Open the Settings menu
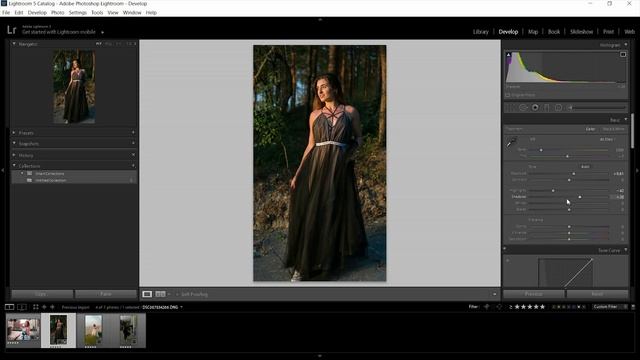Image resolution: width=640 pixels, height=360 pixels. coord(78,13)
